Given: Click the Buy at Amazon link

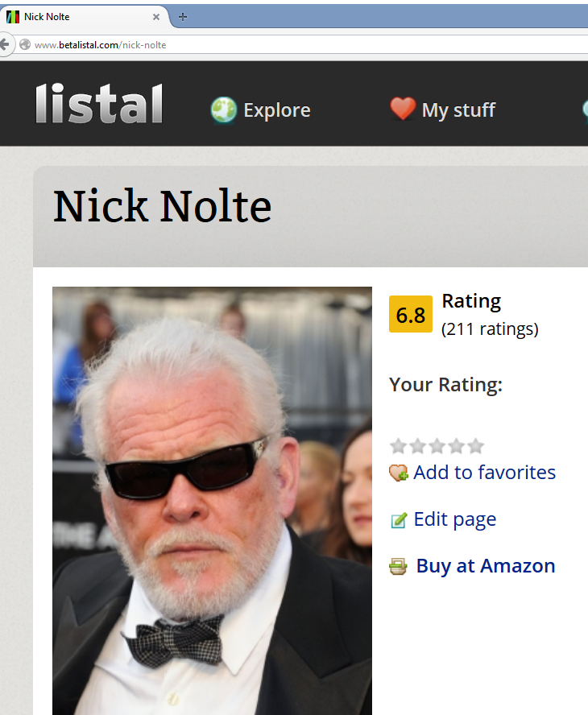Looking at the screenshot, I should pos(486,566).
